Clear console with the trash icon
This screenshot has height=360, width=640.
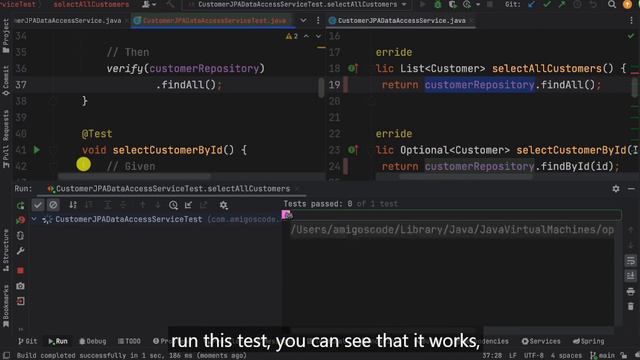(x=631, y=306)
